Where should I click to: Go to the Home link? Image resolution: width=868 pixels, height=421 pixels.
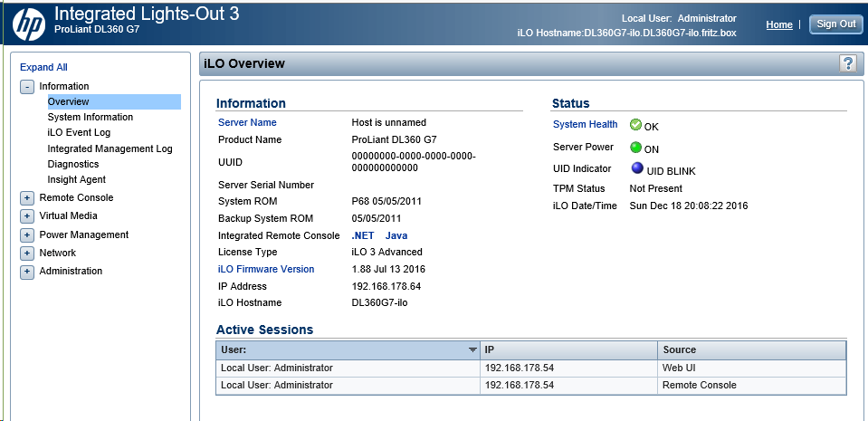pos(779,25)
